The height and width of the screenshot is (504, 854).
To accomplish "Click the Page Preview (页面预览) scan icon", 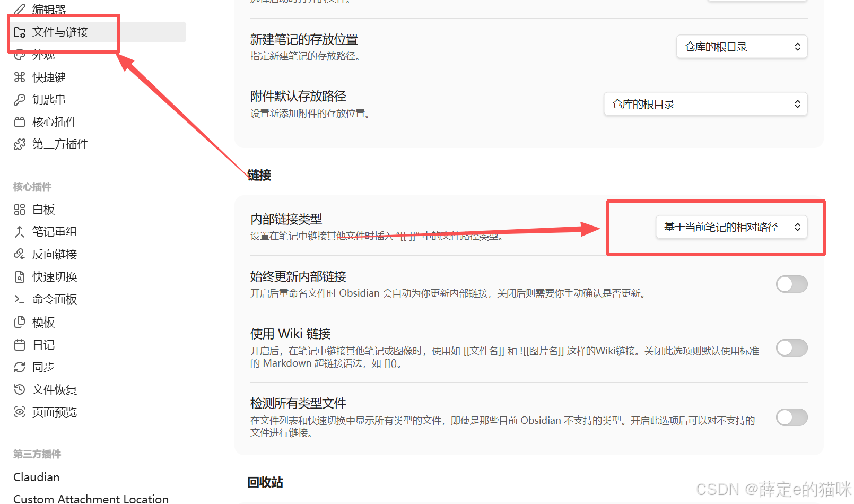I will click(x=20, y=412).
